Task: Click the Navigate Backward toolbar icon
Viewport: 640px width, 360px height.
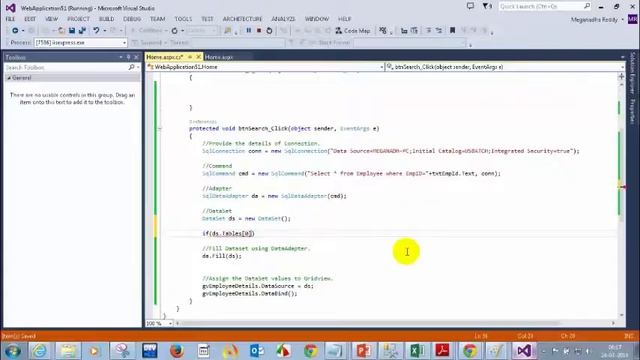Action: pyautogui.click(x=15, y=31)
